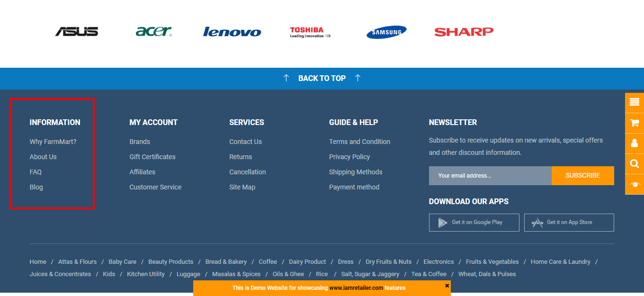
Task: Open the Toshiba brand logo
Action: pyautogui.click(x=310, y=32)
